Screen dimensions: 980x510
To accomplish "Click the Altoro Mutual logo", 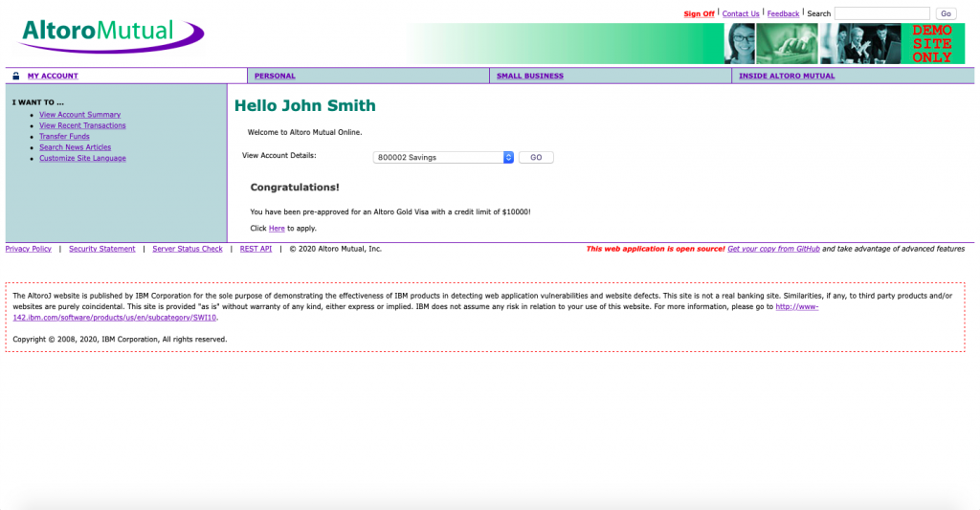I will point(111,35).
